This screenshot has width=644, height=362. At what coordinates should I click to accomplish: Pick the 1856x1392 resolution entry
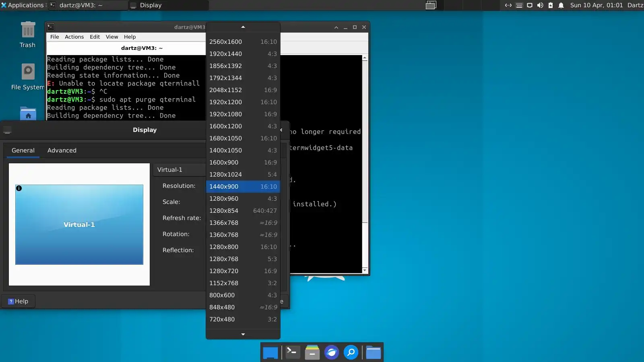pos(243,66)
